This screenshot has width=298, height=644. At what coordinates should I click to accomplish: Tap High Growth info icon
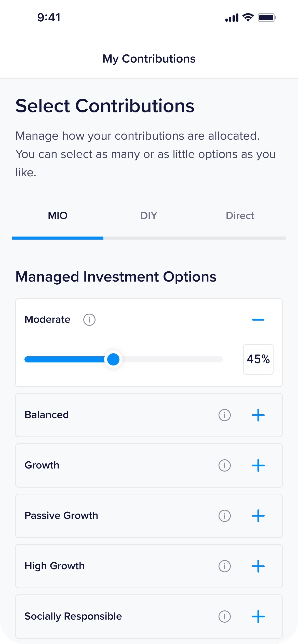[x=224, y=566]
